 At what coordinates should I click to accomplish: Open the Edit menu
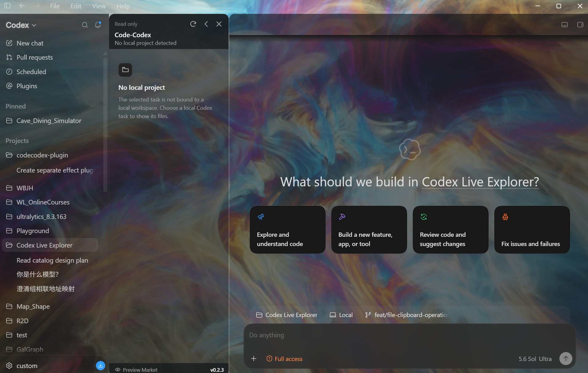click(76, 6)
